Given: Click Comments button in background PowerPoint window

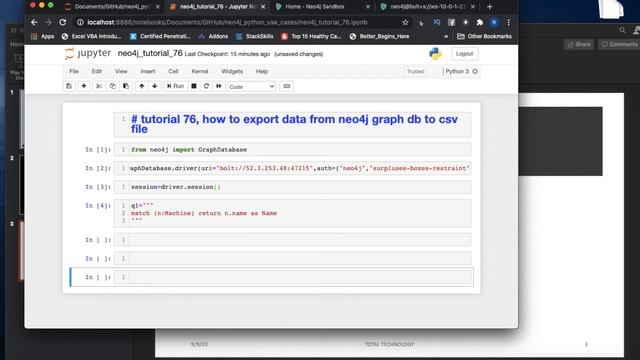Looking at the screenshot, I should (x=619, y=44).
